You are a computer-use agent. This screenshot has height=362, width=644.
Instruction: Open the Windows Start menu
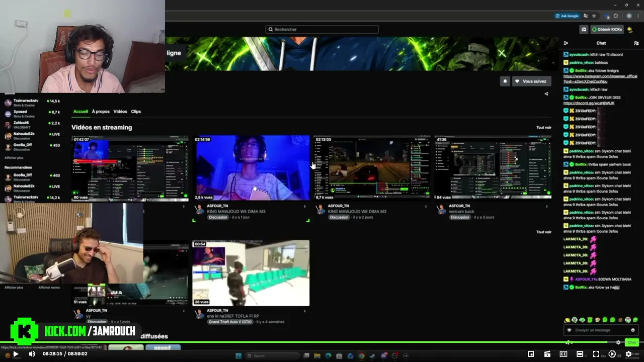238,356
